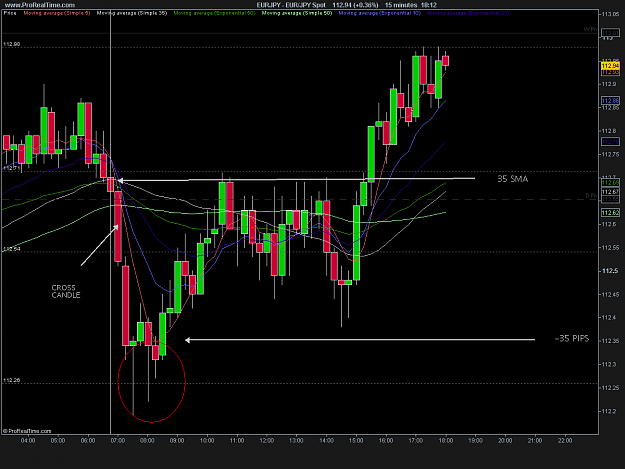This screenshot has width=625, height=469.
Task: Click the 112.26 level label on left
Action: [x=12, y=380]
